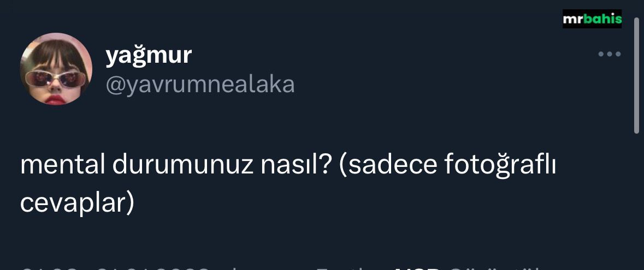The width and height of the screenshot is (644, 270).
Task: Open the three-dot more options menu
Action: 610,54
